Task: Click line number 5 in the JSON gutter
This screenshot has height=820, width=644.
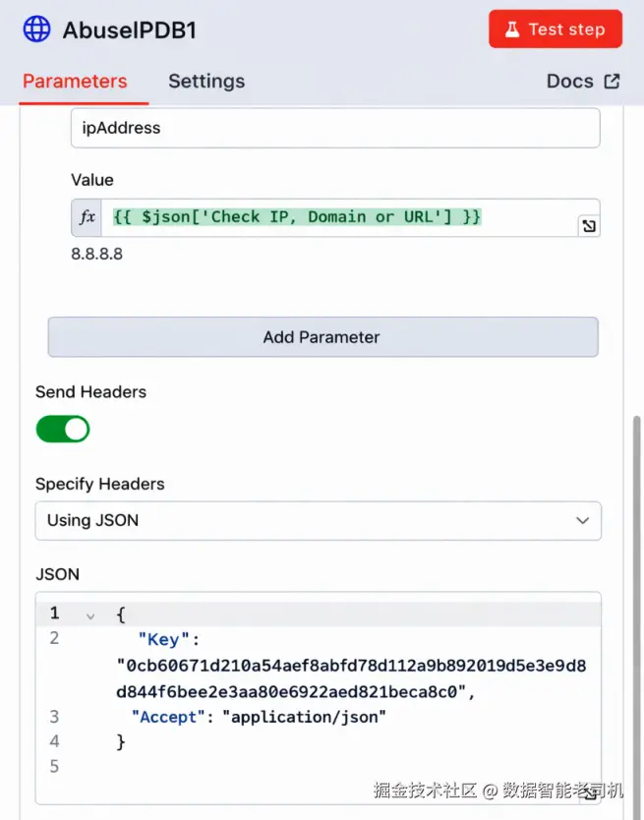Action: pos(54,766)
